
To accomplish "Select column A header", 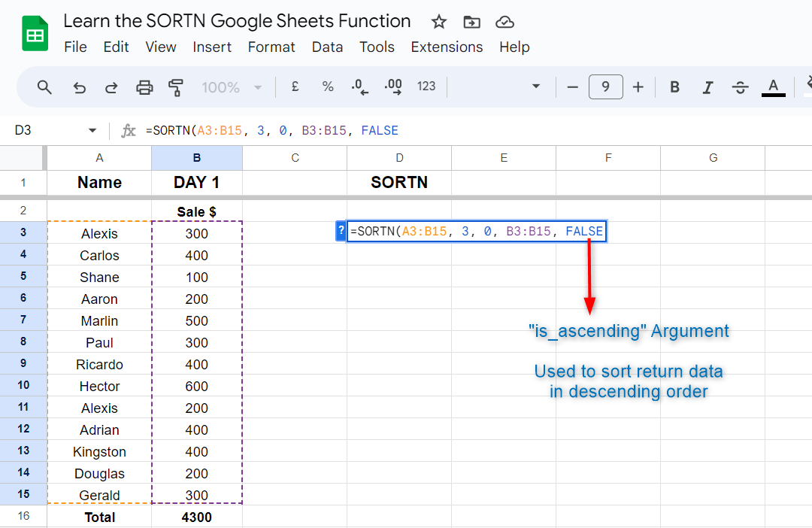I will pos(99,158).
